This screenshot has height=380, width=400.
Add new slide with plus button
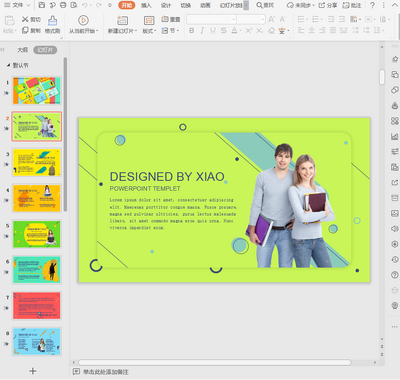point(33,371)
